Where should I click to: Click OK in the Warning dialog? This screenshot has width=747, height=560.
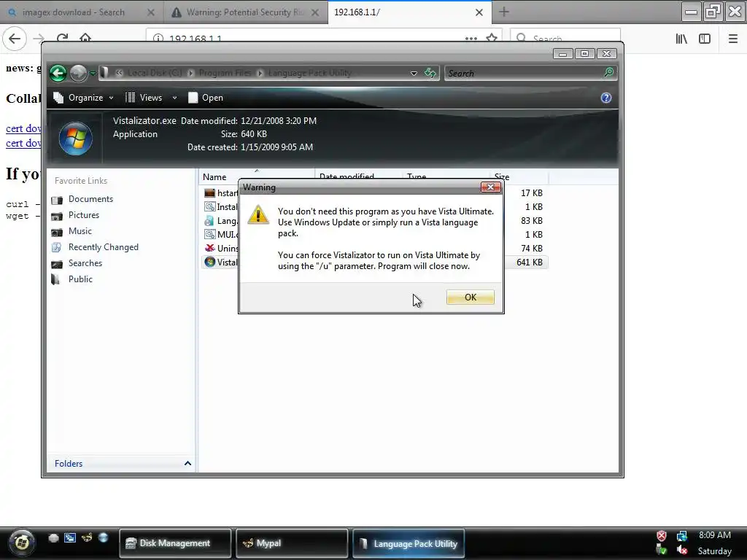point(471,297)
